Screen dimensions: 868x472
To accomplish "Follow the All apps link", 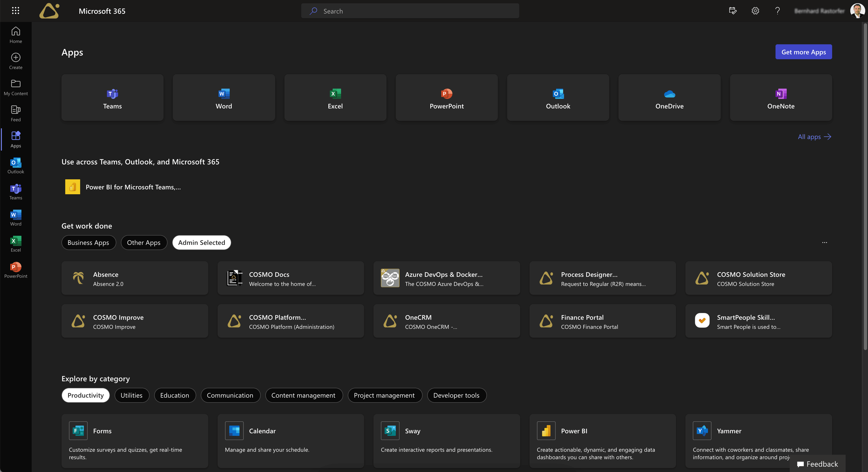I will coord(814,137).
